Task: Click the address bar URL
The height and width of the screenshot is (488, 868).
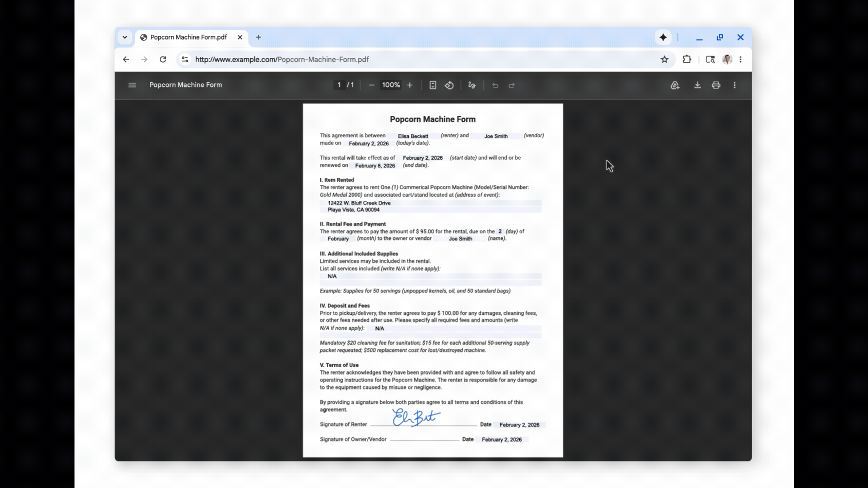Action: [x=282, y=60]
